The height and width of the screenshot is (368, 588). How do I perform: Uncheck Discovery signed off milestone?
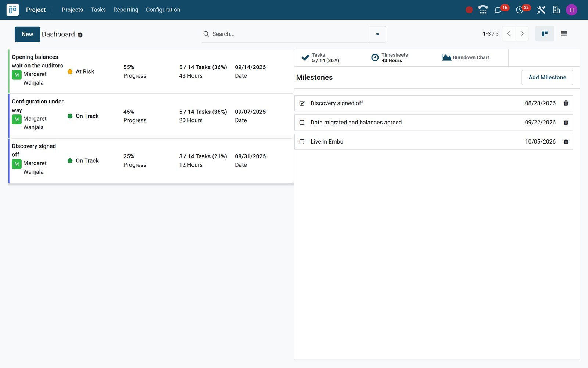click(302, 103)
